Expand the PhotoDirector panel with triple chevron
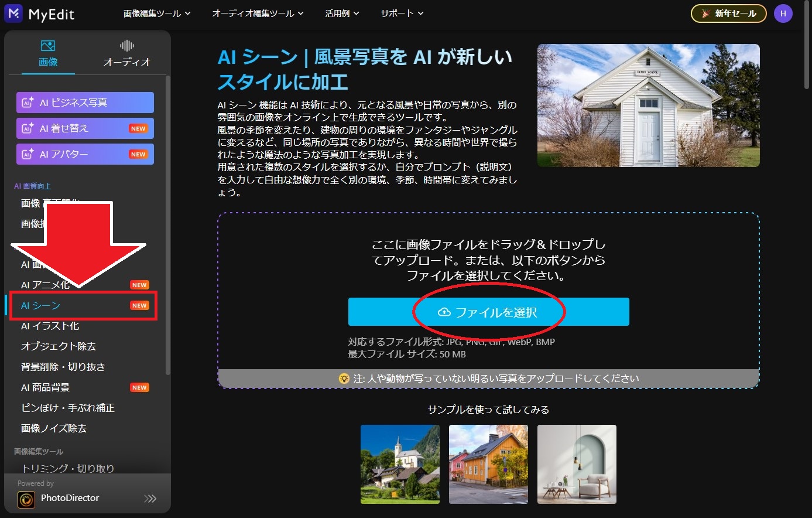The height and width of the screenshot is (518, 812). point(150,499)
